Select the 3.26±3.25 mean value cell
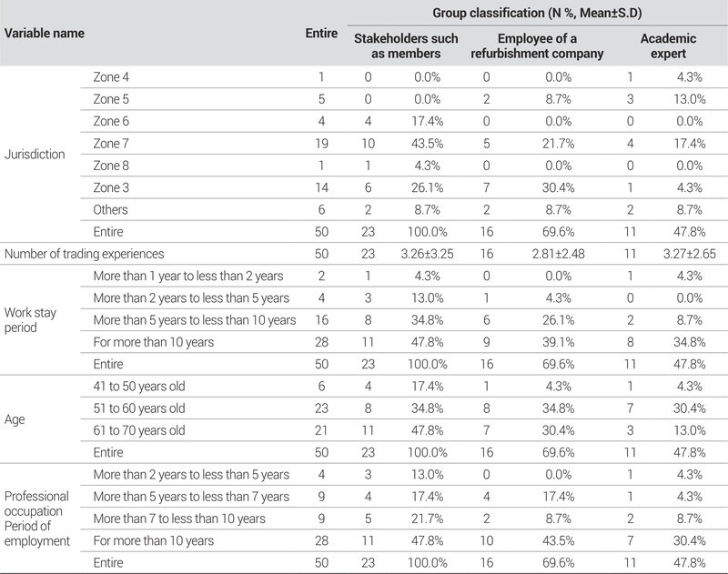Viewport: 728px width, 574px height. click(419, 252)
